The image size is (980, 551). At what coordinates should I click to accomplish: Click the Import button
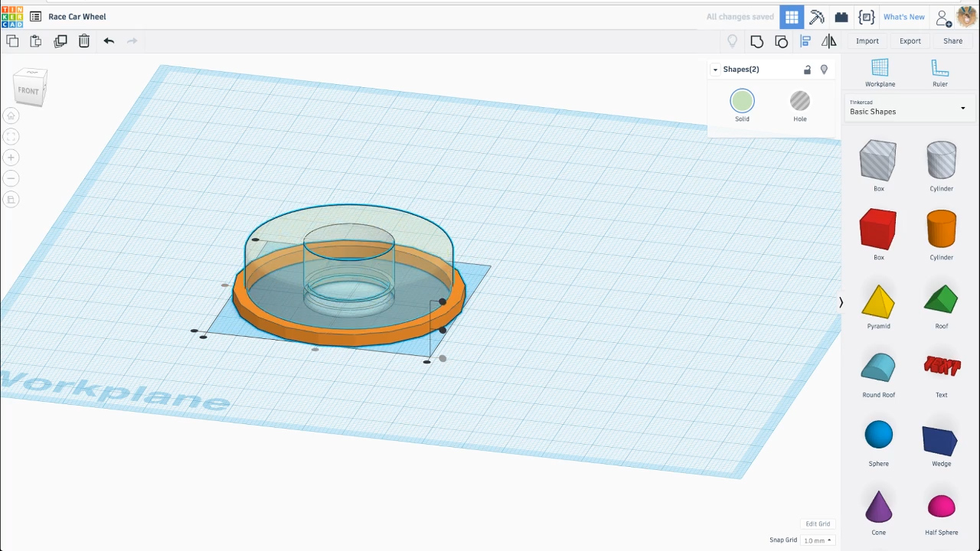(867, 41)
